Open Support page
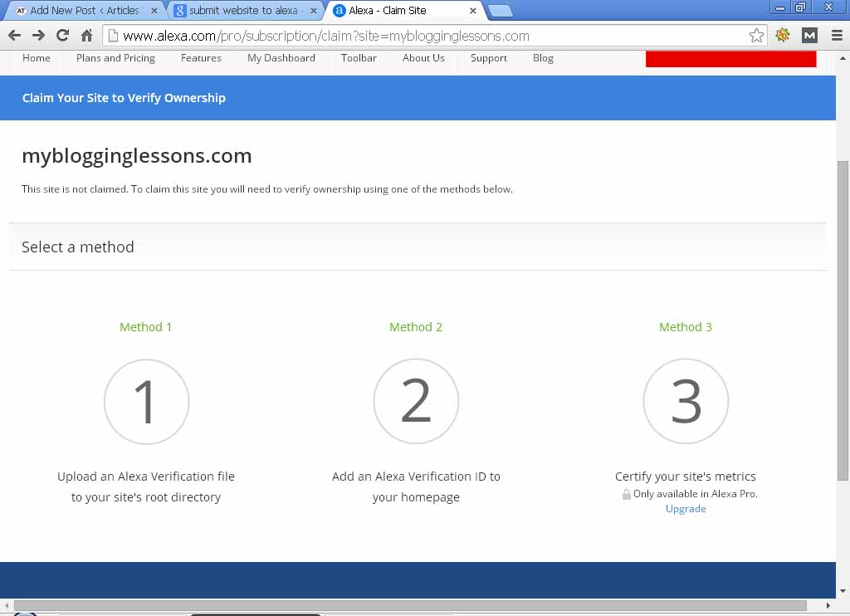 tap(488, 58)
